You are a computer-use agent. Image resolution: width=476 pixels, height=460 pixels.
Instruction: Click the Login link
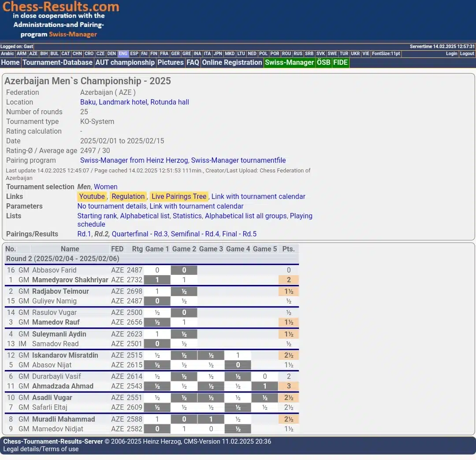(451, 54)
